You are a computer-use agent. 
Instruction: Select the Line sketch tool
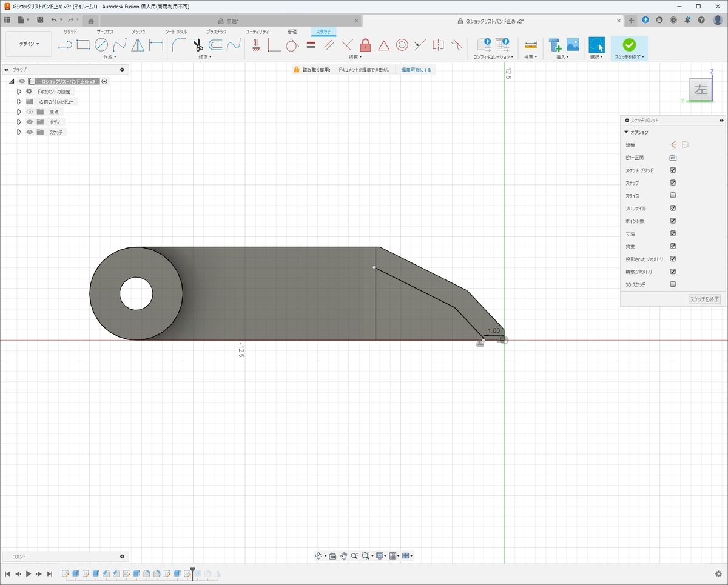coord(65,45)
